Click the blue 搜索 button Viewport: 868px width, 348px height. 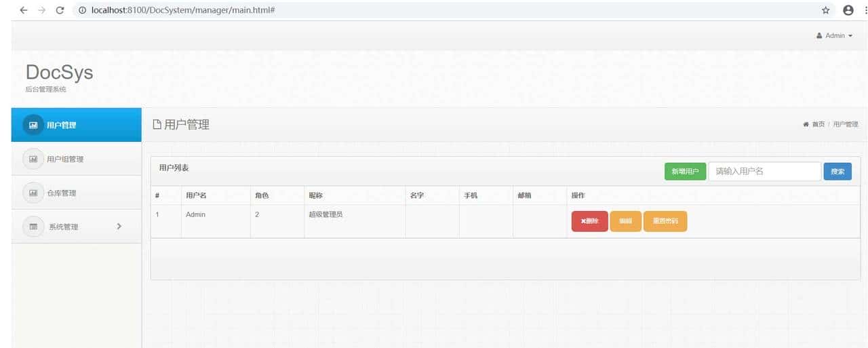point(837,172)
